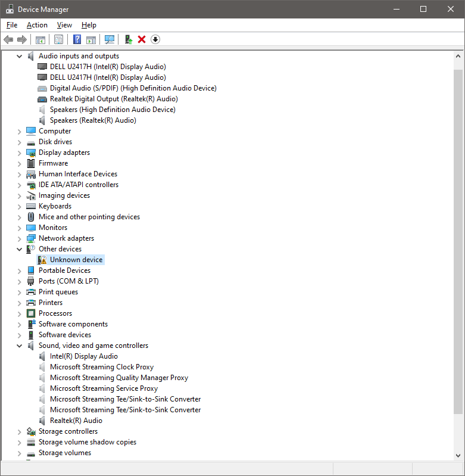Expand the Portable Devices category
This screenshot has height=476, width=465.
tap(20, 271)
